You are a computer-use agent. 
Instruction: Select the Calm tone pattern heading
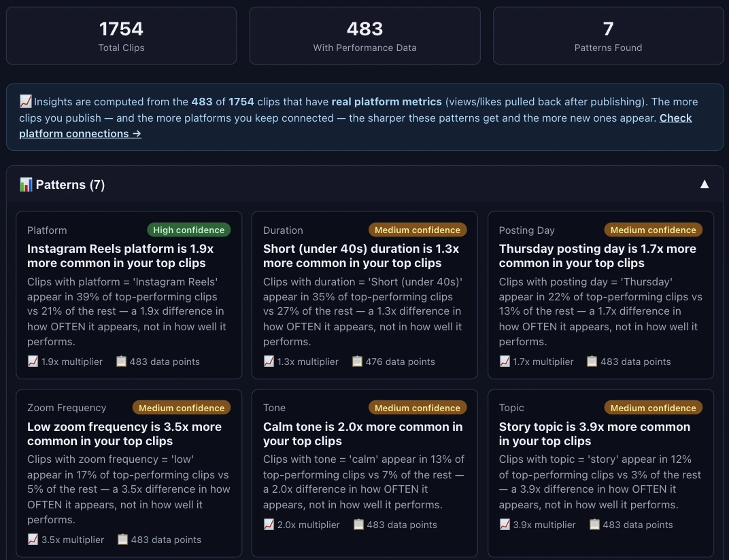click(x=362, y=434)
